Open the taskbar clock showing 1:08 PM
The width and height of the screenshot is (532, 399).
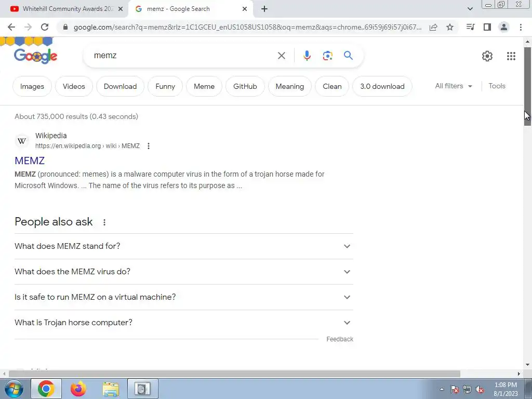tap(506, 389)
